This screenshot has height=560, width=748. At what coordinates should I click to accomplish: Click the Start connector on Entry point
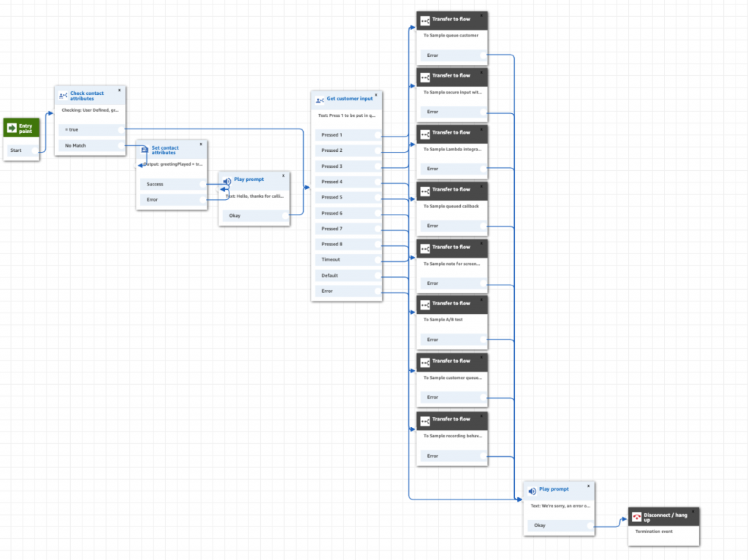(34, 150)
